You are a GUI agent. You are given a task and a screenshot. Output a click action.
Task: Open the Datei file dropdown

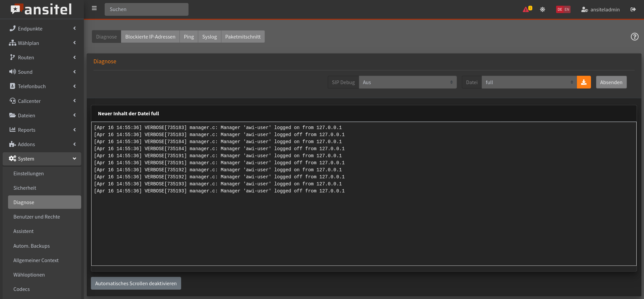click(x=529, y=82)
